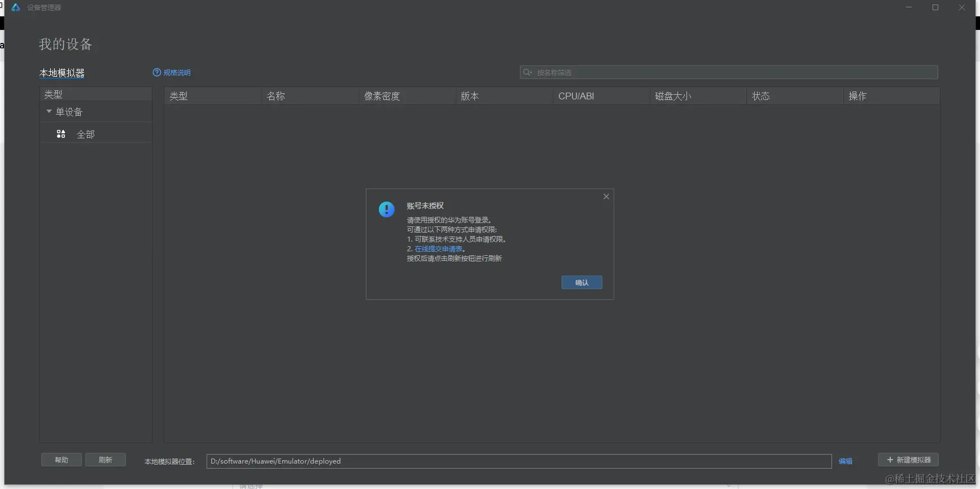The image size is (980, 489).
Task: Click the search magnifier icon in filter box
Action: coord(527,72)
